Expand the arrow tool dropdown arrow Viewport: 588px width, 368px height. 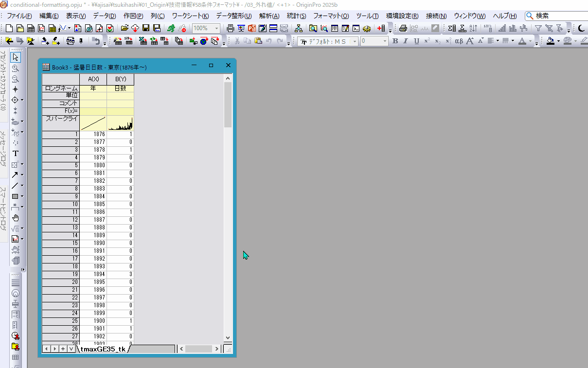pyautogui.click(x=22, y=175)
